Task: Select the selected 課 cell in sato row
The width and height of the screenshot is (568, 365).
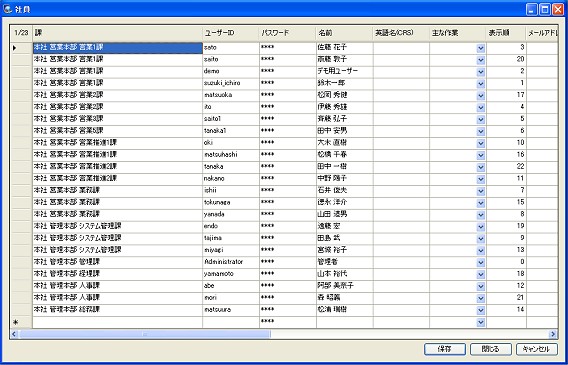Action: (x=117, y=48)
